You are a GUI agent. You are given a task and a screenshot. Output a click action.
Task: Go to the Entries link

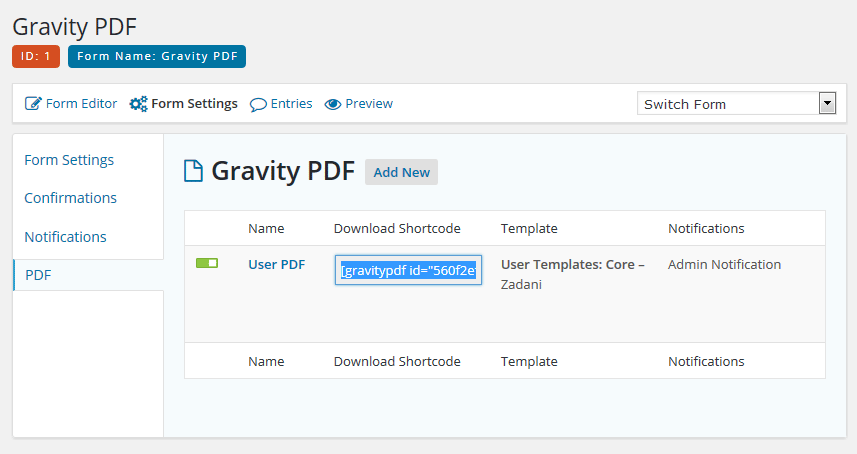291,103
